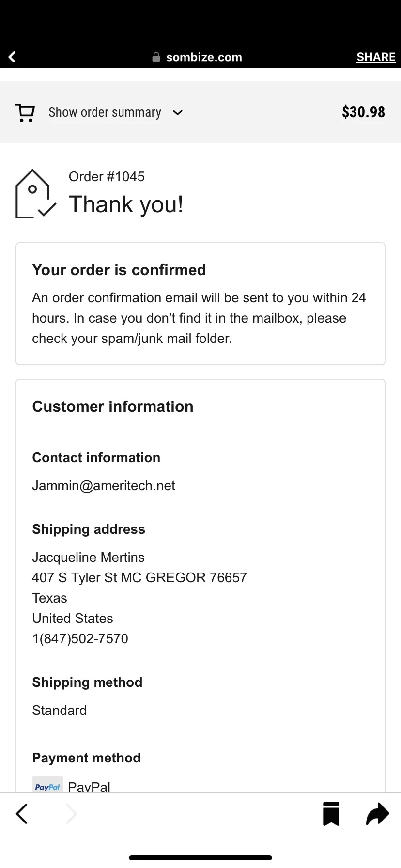The width and height of the screenshot is (401, 868).
Task: Tap the bookmark icon in bottom bar
Action: pyautogui.click(x=331, y=814)
